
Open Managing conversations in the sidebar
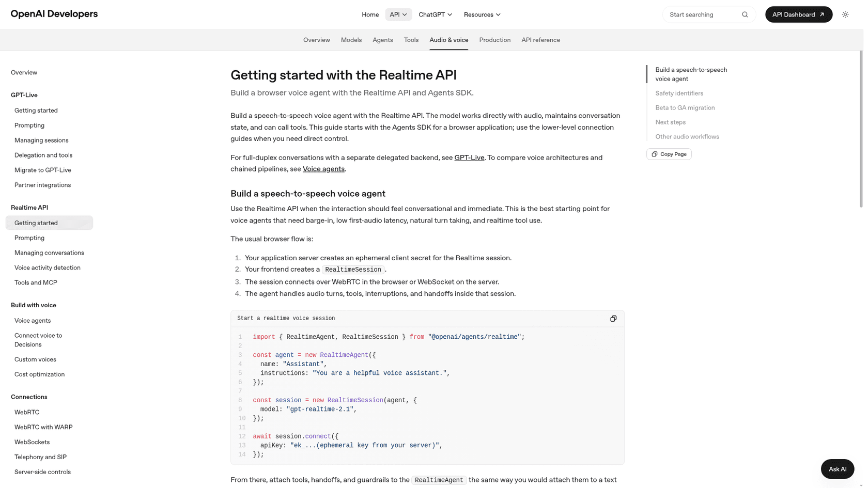point(49,253)
